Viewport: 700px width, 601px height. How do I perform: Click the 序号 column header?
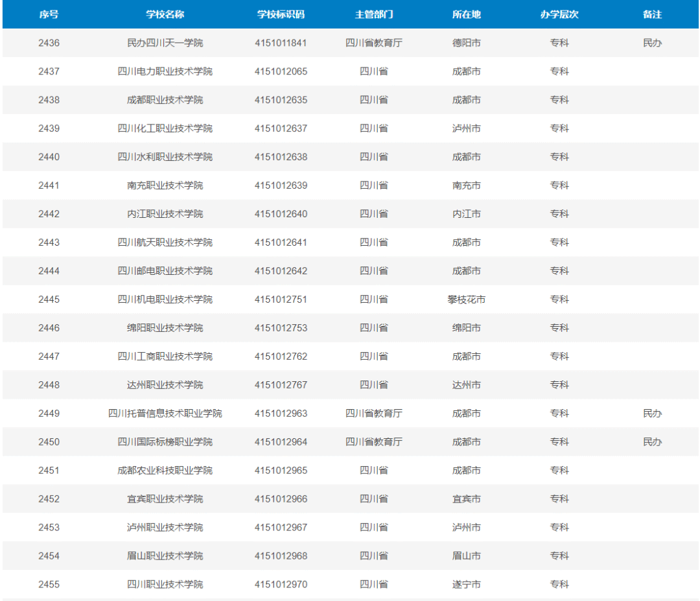(x=49, y=14)
